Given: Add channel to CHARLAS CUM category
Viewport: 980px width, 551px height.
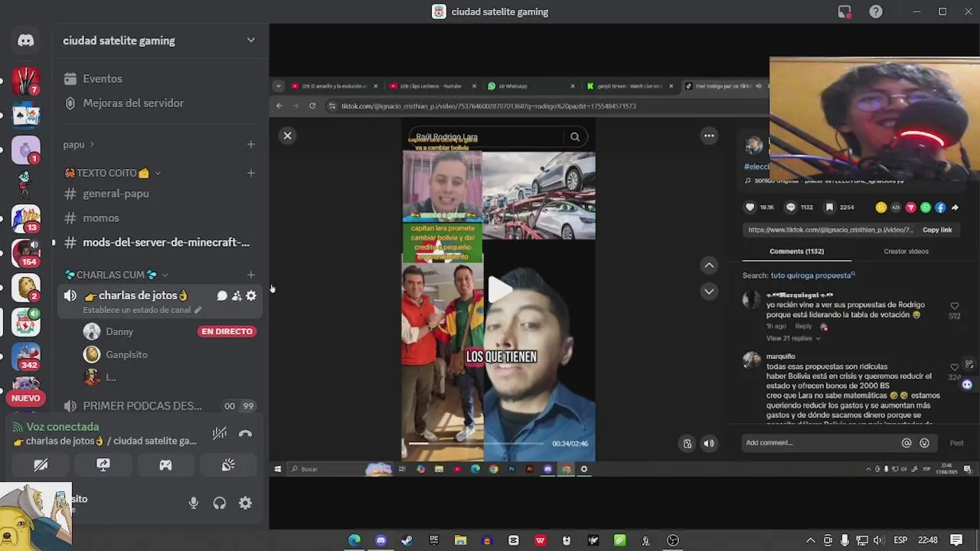Looking at the screenshot, I should [250, 275].
